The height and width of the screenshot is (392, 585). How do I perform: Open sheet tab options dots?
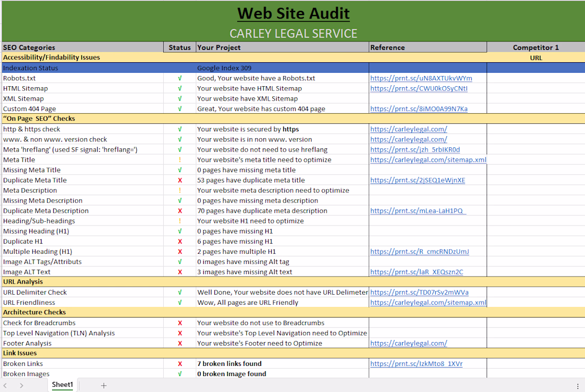(x=578, y=386)
